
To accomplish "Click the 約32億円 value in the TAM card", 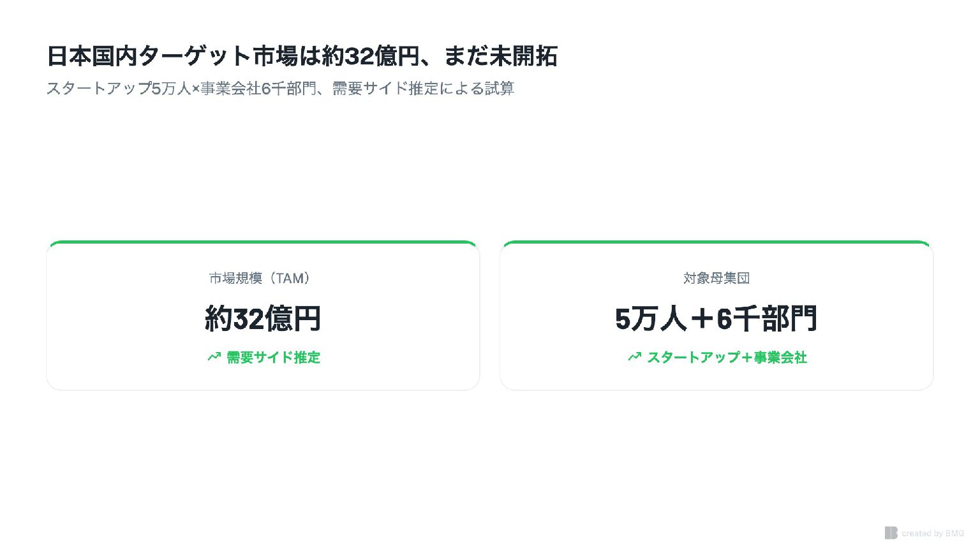I will coord(263,318).
